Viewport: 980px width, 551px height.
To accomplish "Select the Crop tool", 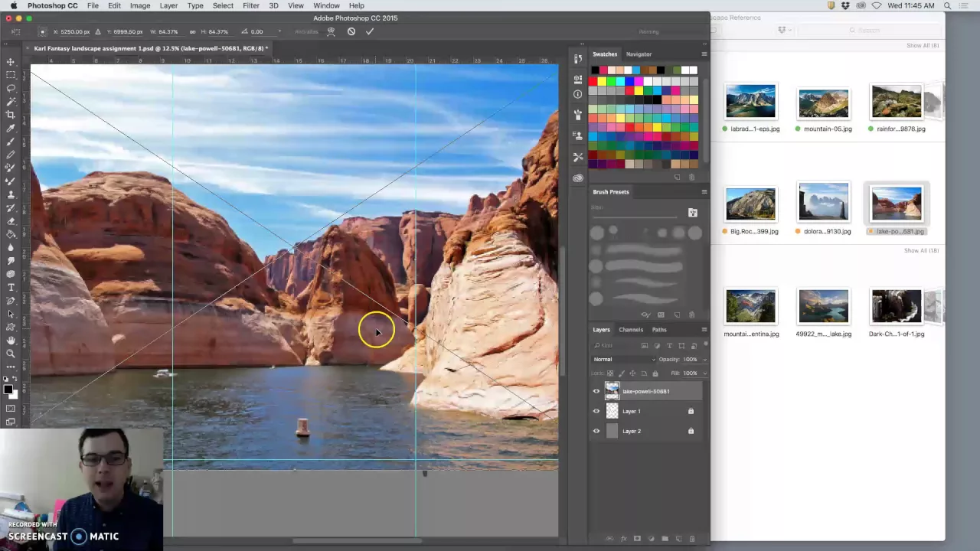I will 11,114.
